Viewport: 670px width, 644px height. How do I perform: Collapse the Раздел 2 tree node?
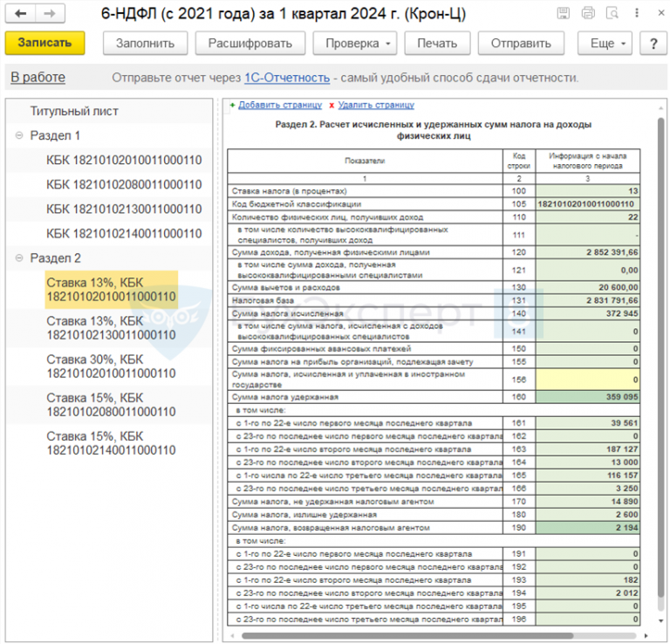tap(19, 258)
